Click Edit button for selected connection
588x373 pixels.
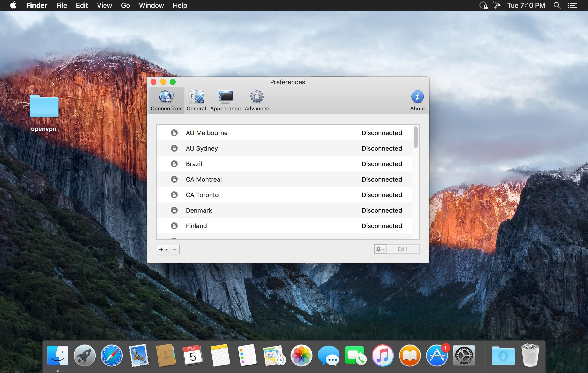[402, 249]
